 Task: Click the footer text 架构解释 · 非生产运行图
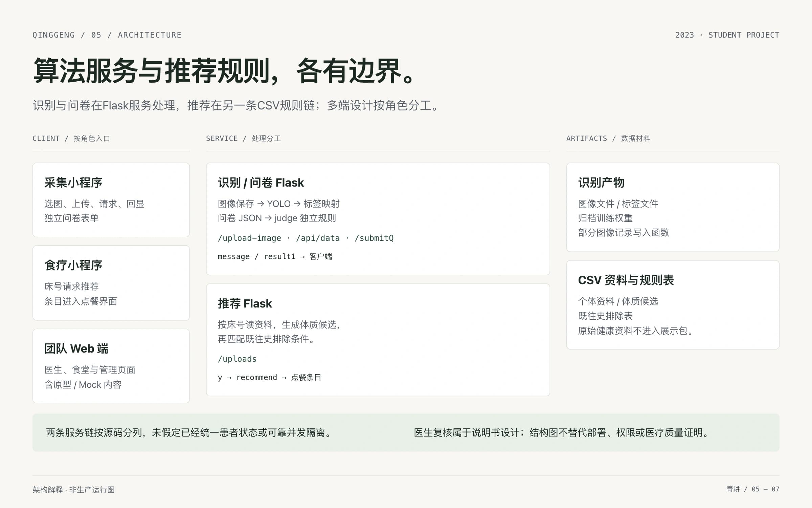pos(73,490)
